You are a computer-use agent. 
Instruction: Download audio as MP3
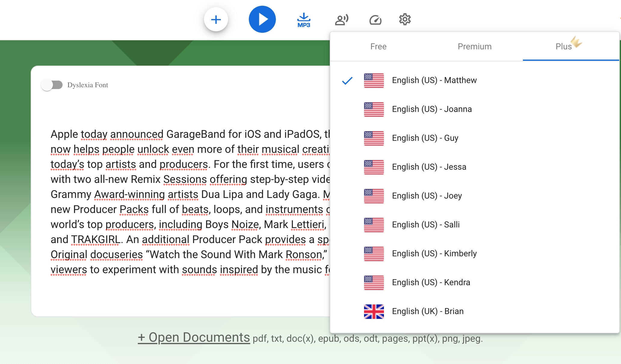coord(304,20)
